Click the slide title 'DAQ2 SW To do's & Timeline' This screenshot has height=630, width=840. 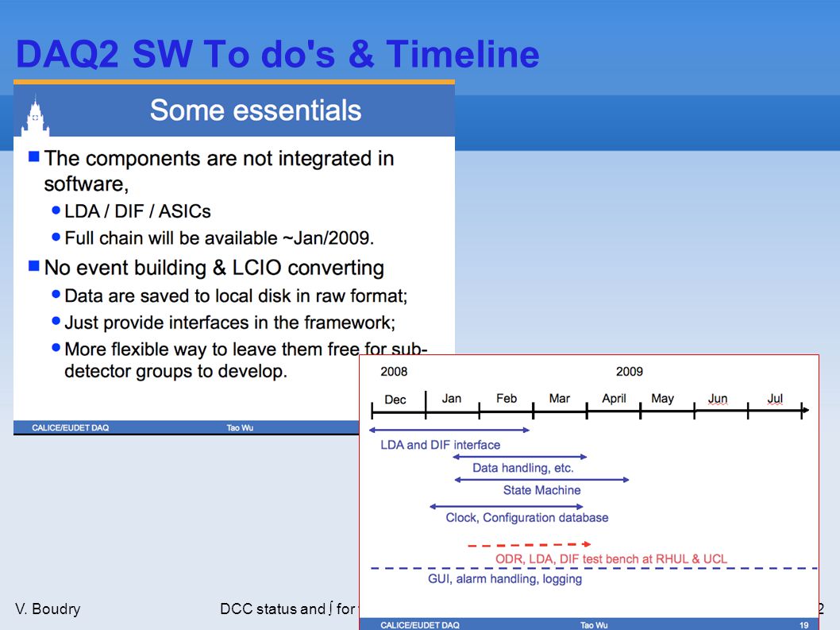coord(278,54)
